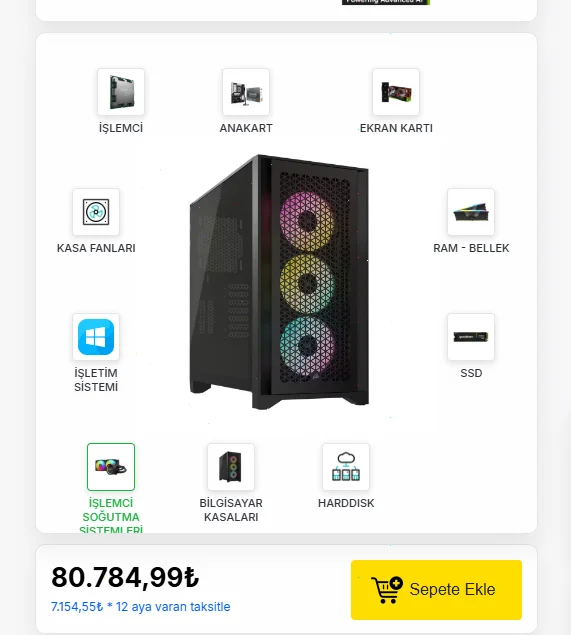Select the Kasa Fanları fan icon

point(96,212)
